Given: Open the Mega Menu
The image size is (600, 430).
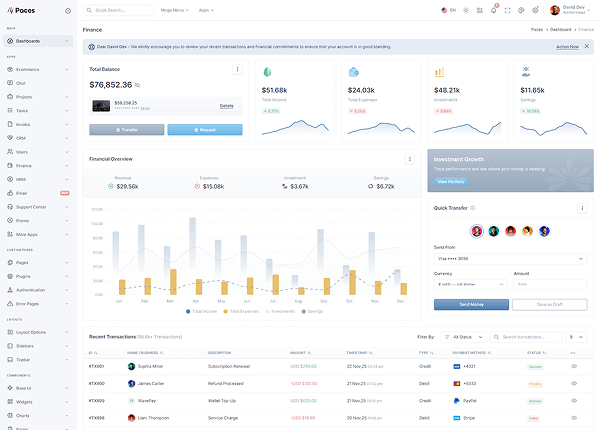Looking at the screenshot, I should tap(174, 10).
